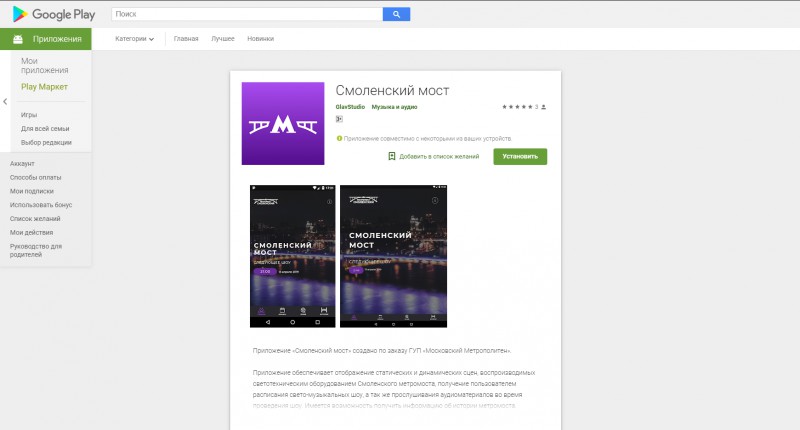
Task: Open Для всей семьи category
Action: tap(45, 129)
